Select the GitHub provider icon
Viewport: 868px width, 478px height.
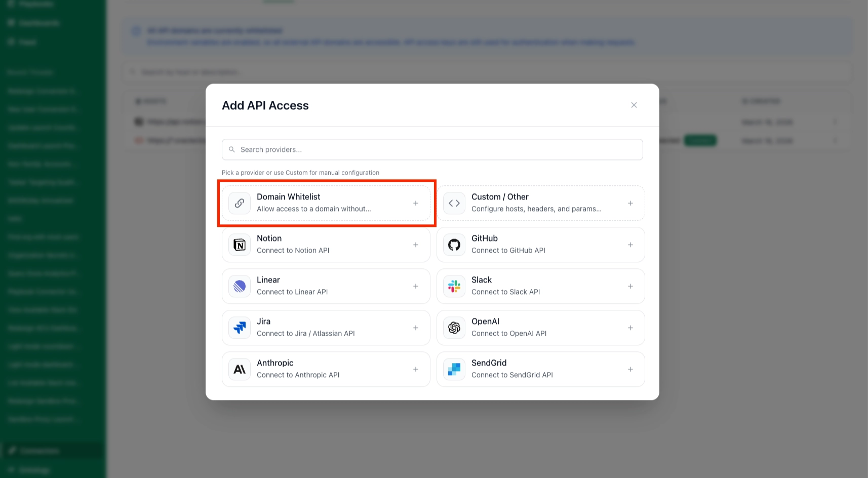click(x=454, y=245)
